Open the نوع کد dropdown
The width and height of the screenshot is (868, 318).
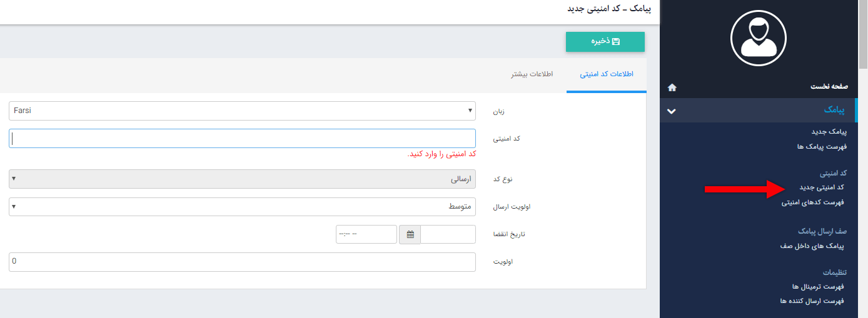pos(242,179)
